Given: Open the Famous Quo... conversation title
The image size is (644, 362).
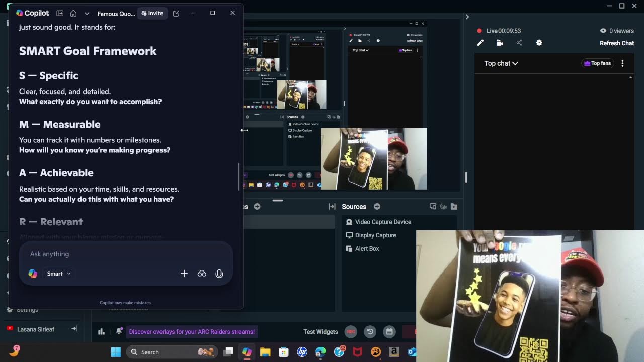Looking at the screenshot, I should point(116,14).
